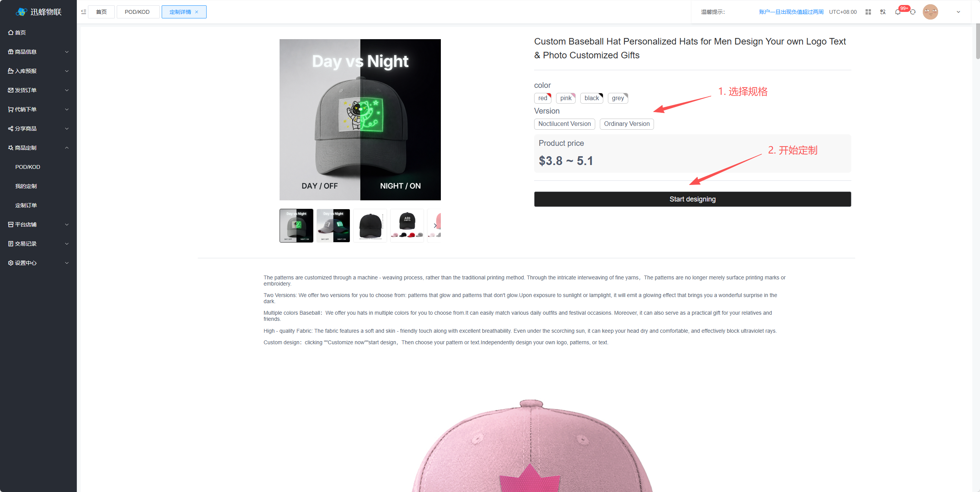Viewport: 980px width, 492px height.
Task: Choose the Ordinary Version option
Action: point(627,124)
